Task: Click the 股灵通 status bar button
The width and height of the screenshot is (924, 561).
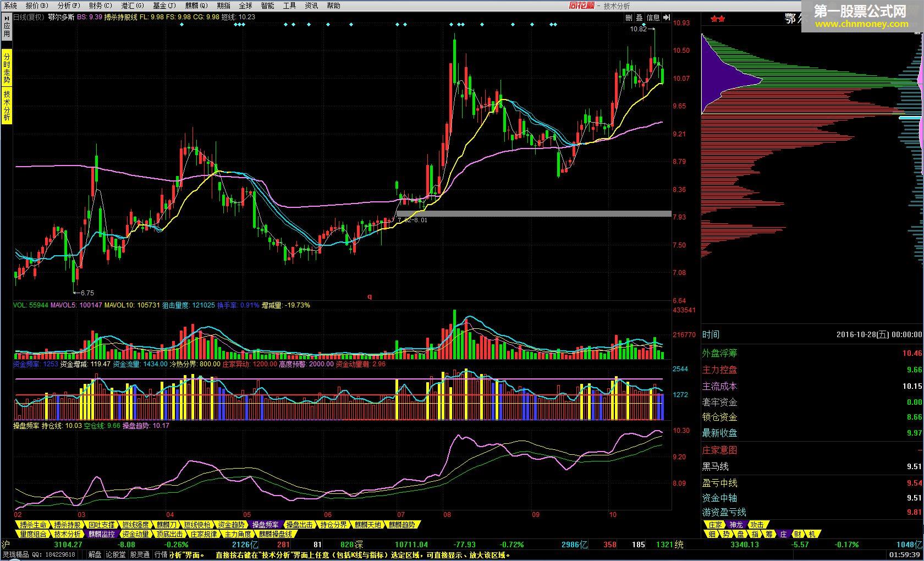Action: (x=140, y=554)
